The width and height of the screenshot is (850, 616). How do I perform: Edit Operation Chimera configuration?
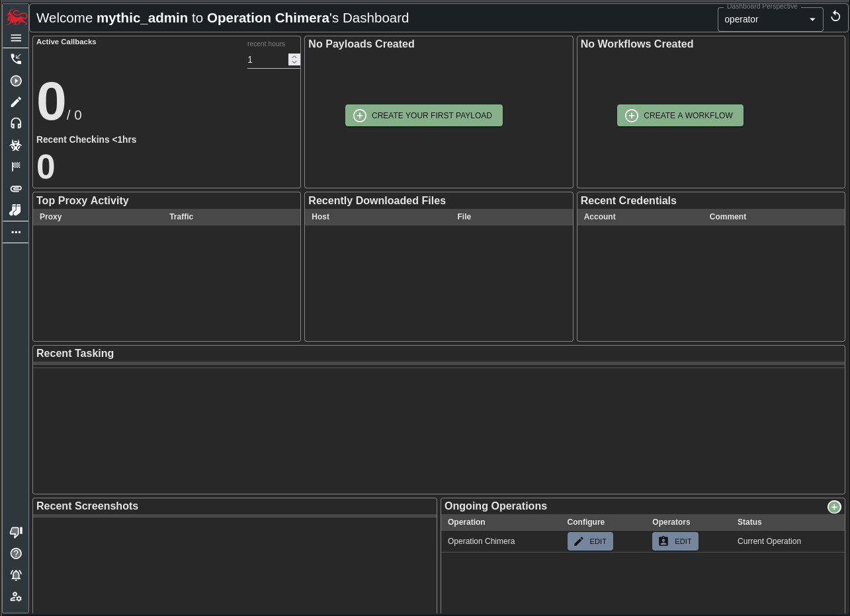(x=590, y=541)
